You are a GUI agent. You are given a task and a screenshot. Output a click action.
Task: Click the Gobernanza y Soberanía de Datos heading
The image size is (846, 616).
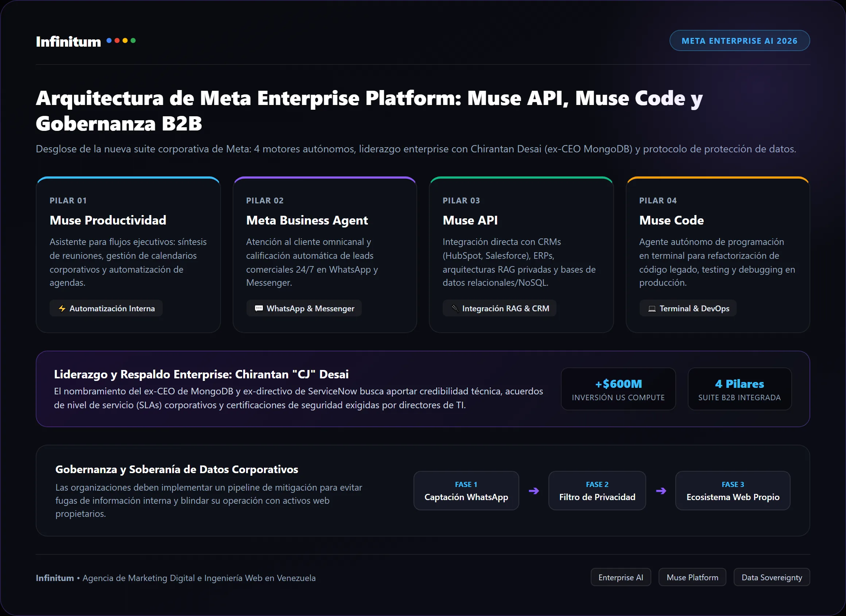pyautogui.click(x=176, y=469)
